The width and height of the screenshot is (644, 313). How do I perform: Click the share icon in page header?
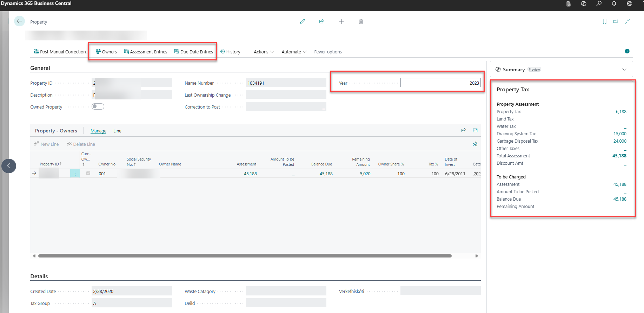(x=321, y=21)
